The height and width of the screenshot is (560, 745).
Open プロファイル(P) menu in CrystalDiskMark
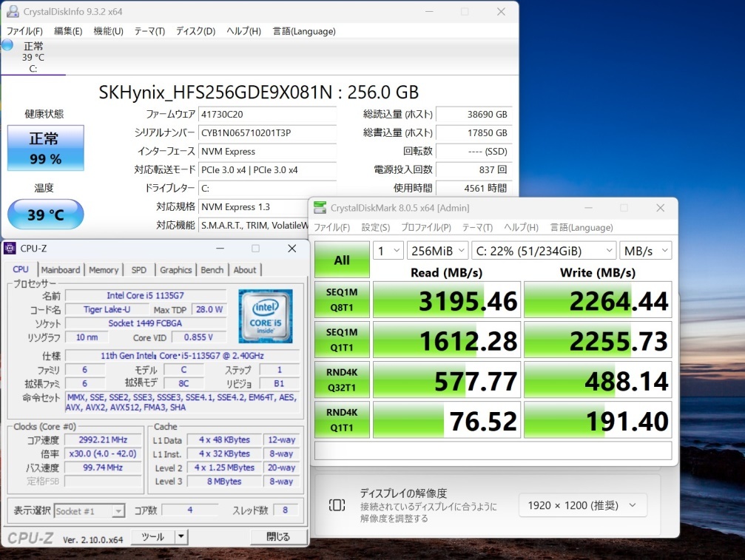click(425, 228)
